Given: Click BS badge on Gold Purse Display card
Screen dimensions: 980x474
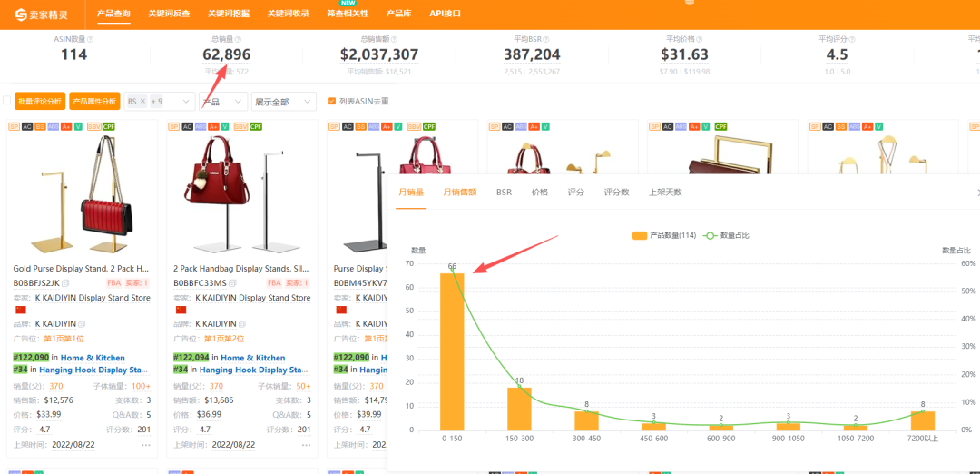Looking at the screenshot, I should [40, 126].
